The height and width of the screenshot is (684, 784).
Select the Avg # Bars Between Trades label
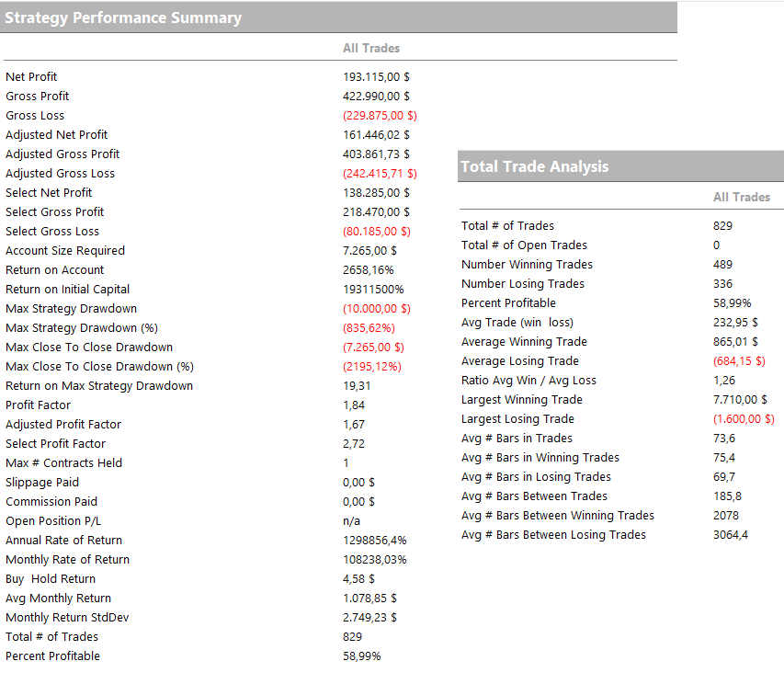pos(534,496)
